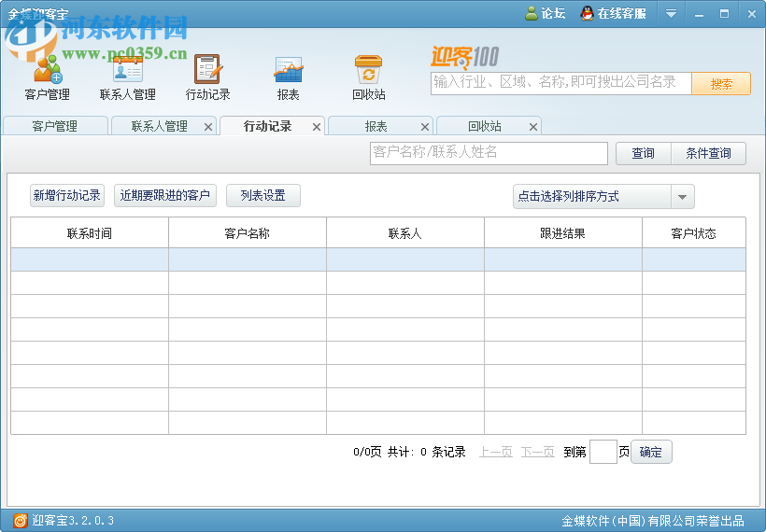Open the 客户管理 toolbar icon
This screenshot has width=766, height=532.
coord(48,77)
